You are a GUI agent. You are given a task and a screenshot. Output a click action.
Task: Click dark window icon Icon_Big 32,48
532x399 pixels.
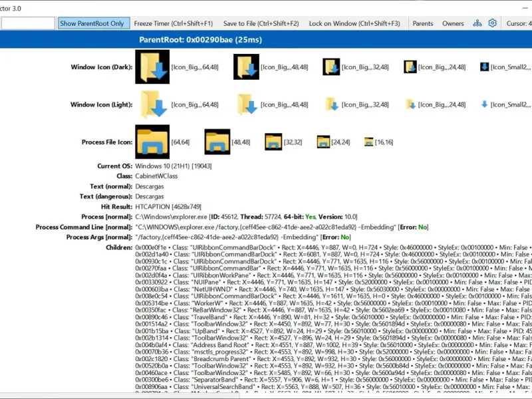[x=331, y=67]
